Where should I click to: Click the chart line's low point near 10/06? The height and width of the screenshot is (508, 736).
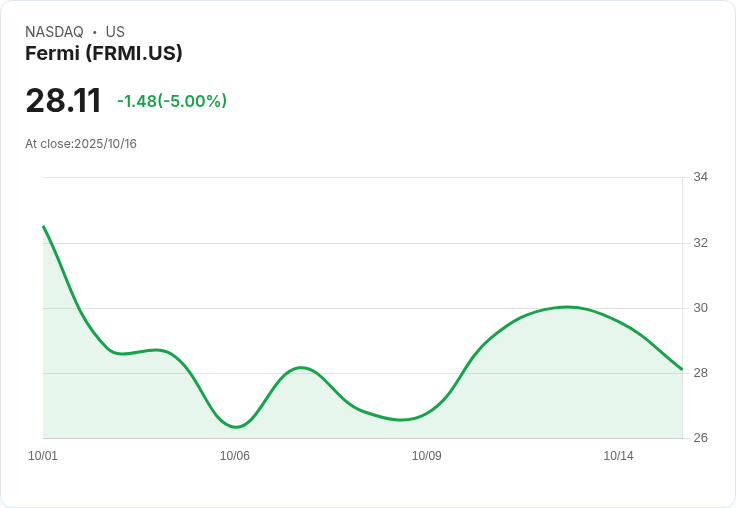tap(236, 427)
